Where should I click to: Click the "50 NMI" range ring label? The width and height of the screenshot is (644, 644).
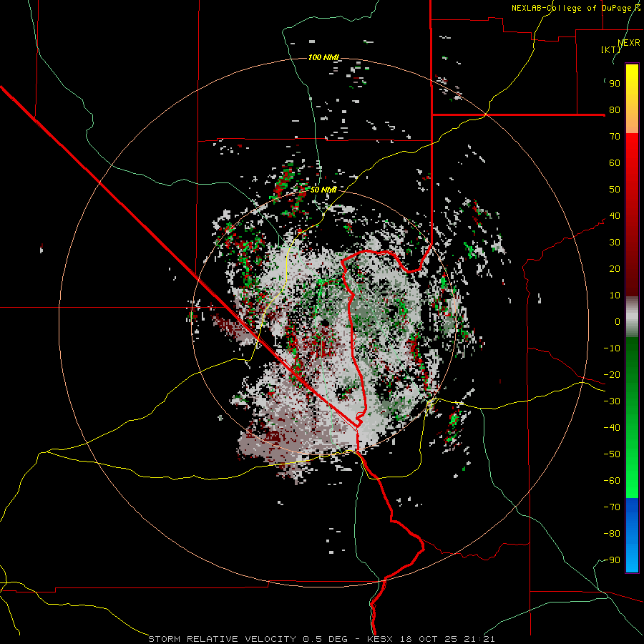pos(323,190)
